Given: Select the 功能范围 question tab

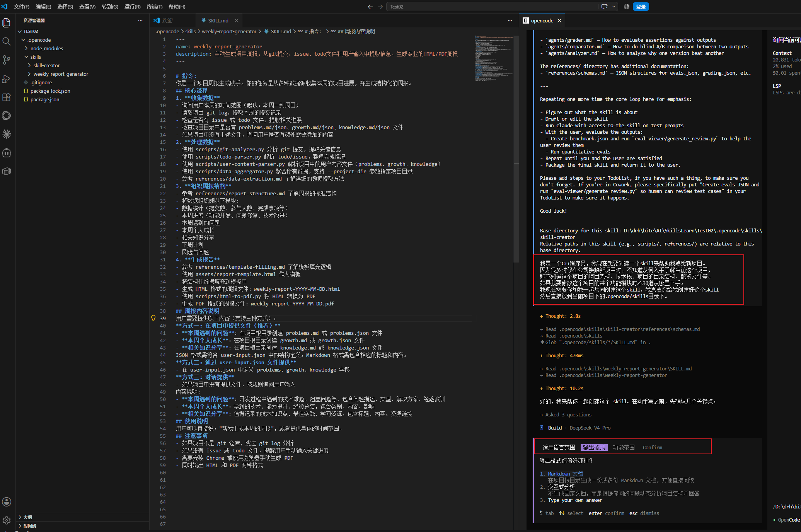Looking at the screenshot, I should pyautogui.click(x=624, y=447).
